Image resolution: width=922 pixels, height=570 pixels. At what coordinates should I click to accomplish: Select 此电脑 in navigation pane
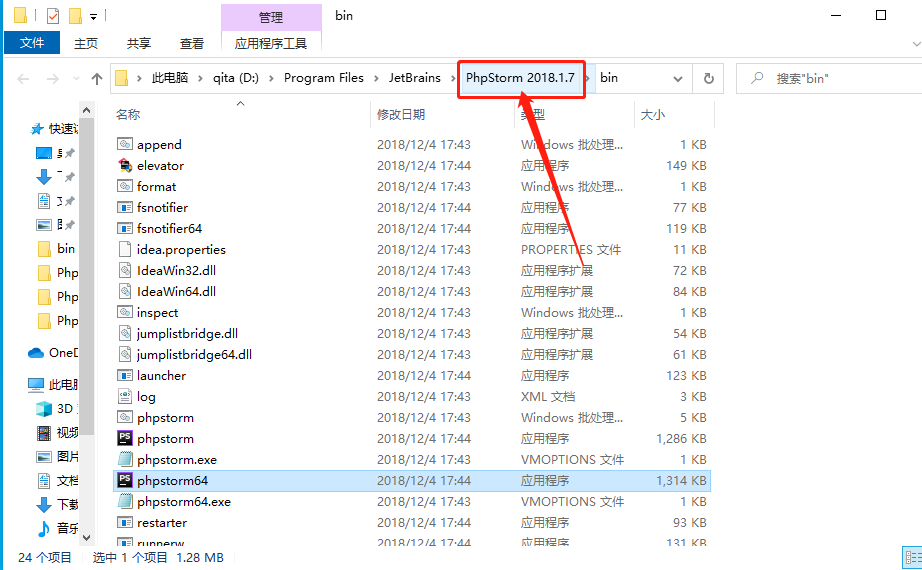[53, 385]
